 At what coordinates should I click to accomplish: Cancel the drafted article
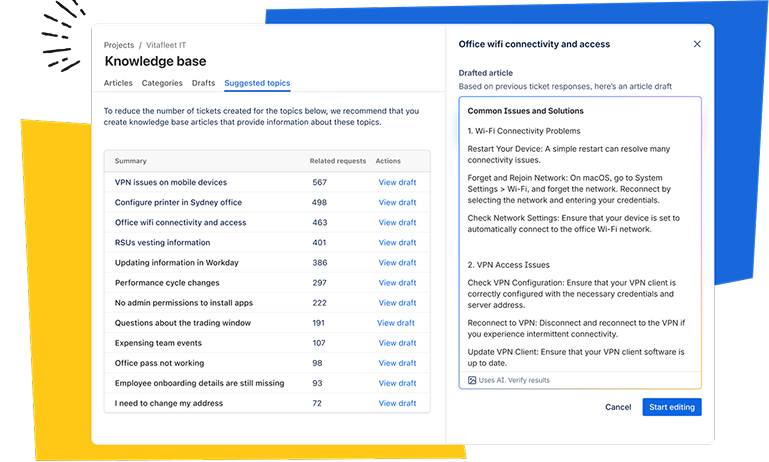[618, 407]
